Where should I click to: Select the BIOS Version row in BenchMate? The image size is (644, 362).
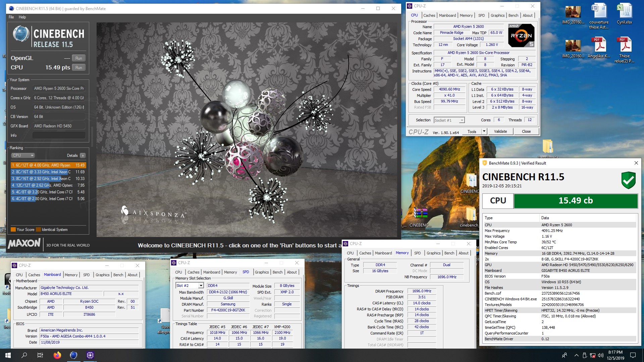coord(560,276)
